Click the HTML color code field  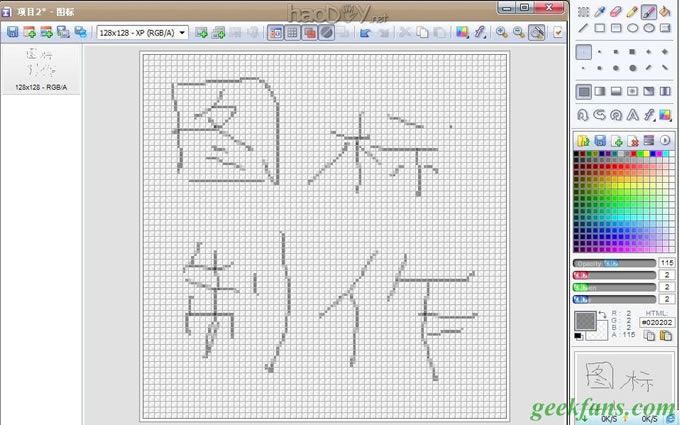[x=655, y=323]
